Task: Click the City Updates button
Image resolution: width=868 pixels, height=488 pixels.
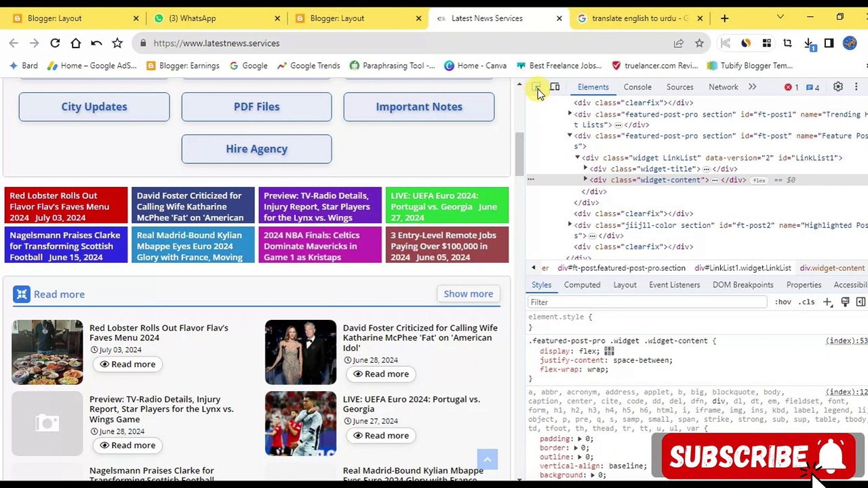Action: [x=94, y=107]
